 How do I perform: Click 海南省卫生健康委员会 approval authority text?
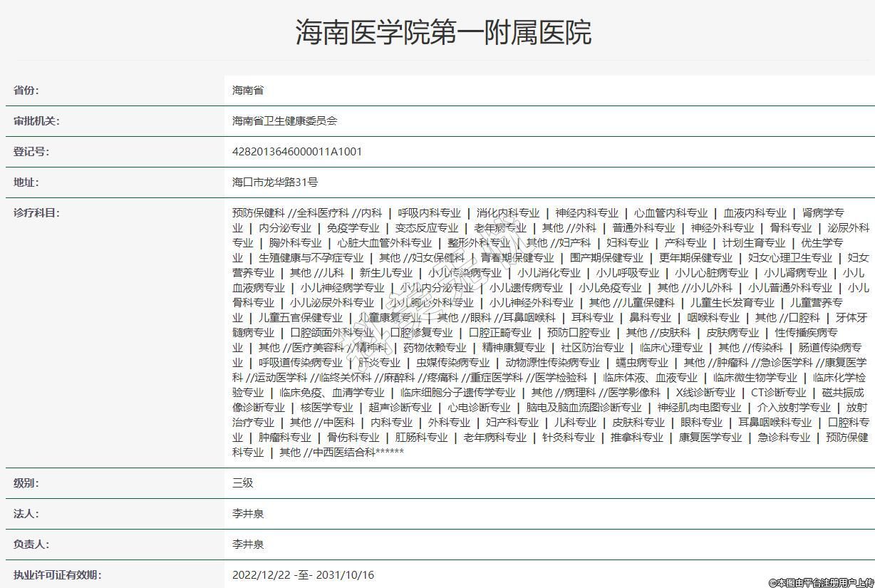(284, 121)
